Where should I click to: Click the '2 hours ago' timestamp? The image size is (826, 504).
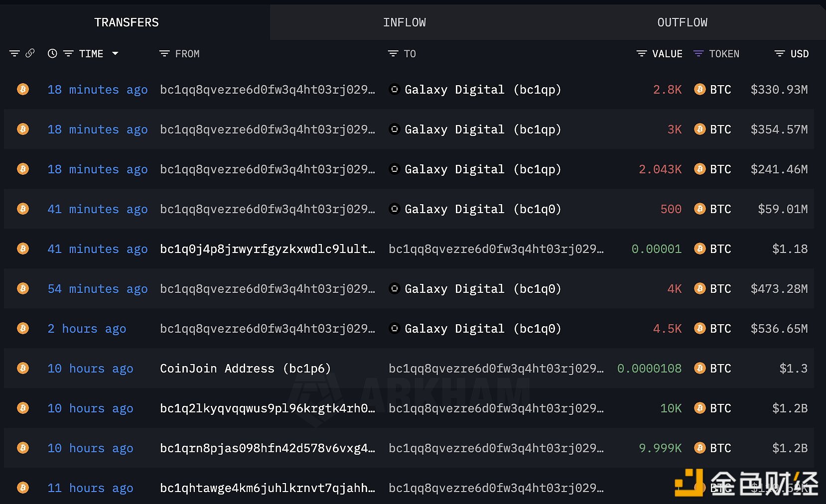(x=87, y=329)
